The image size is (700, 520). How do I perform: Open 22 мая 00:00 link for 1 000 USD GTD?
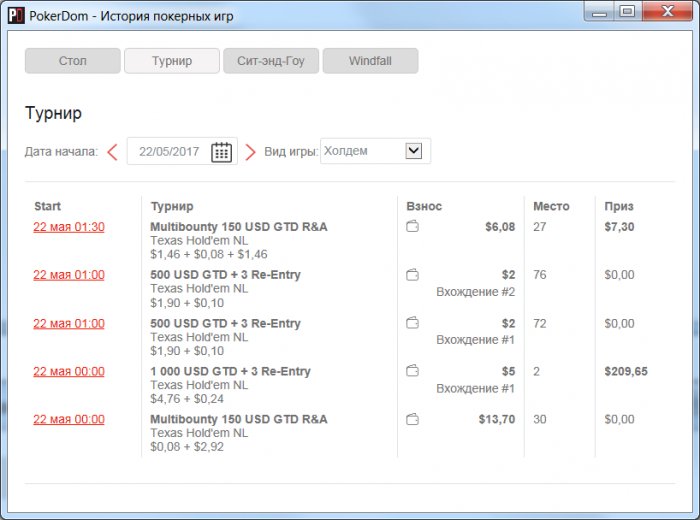(x=69, y=371)
